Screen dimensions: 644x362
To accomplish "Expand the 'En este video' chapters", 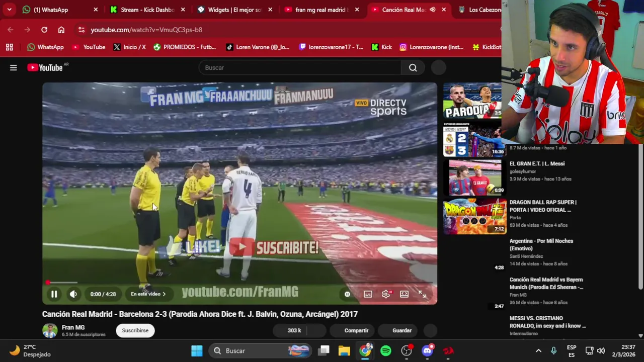I will (x=148, y=294).
